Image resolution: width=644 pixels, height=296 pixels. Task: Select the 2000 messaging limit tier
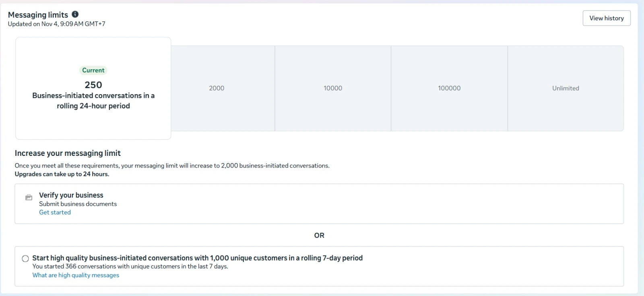coord(217,88)
